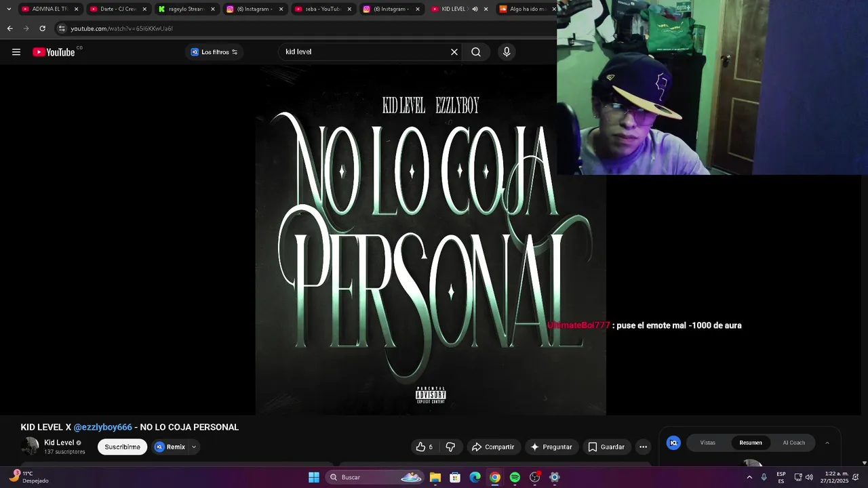Expand the Remix dropdown arrow
868x488 pixels.
tap(194, 447)
